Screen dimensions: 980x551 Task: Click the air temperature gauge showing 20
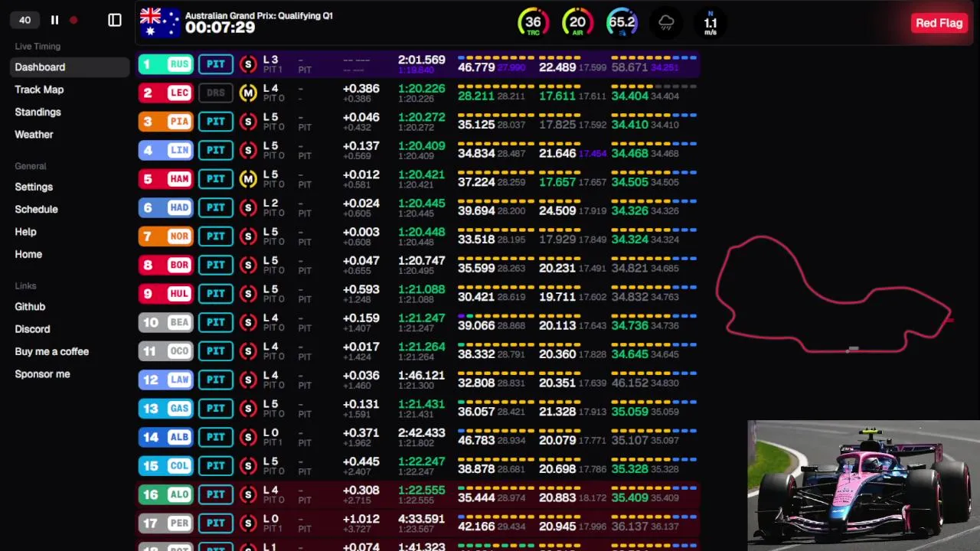tap(577, 23)
